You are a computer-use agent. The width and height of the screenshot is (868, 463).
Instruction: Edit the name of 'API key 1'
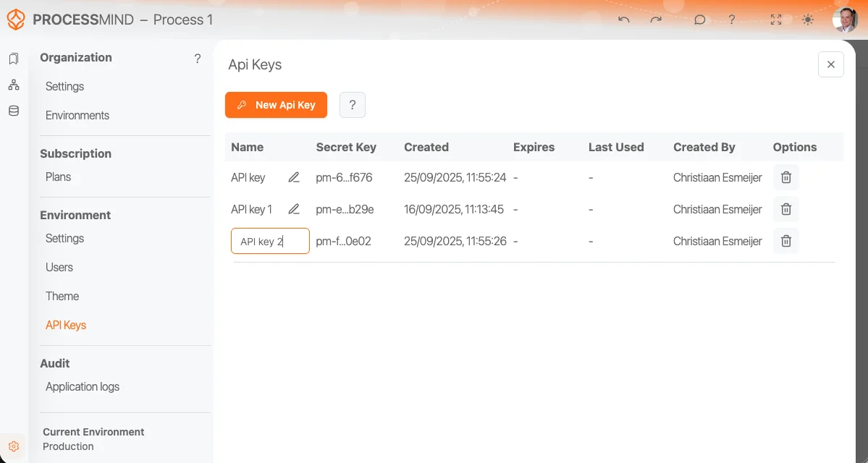coord(293,210)
